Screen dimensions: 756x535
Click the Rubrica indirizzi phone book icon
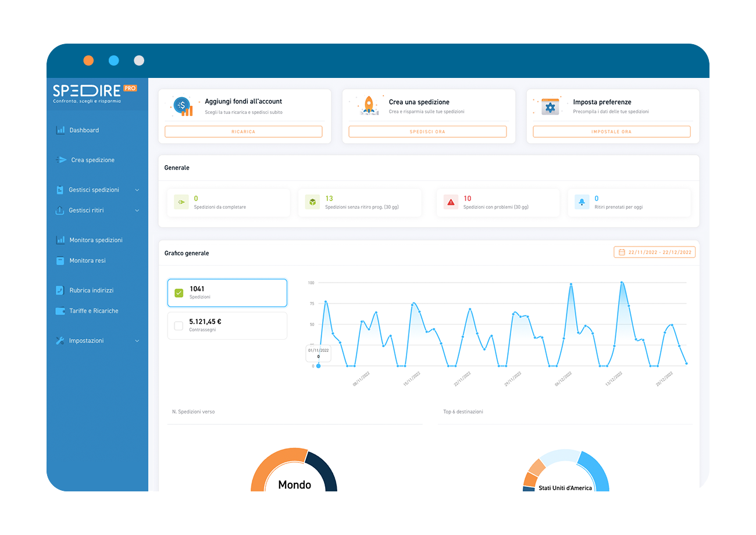tap(60, 290)
